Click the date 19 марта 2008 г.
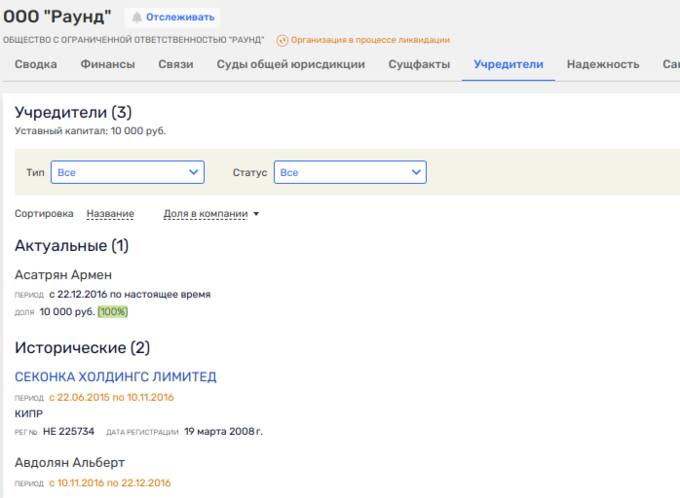This screenshot has height=498, width=680. pyautogui.click(x=223, y=432)
